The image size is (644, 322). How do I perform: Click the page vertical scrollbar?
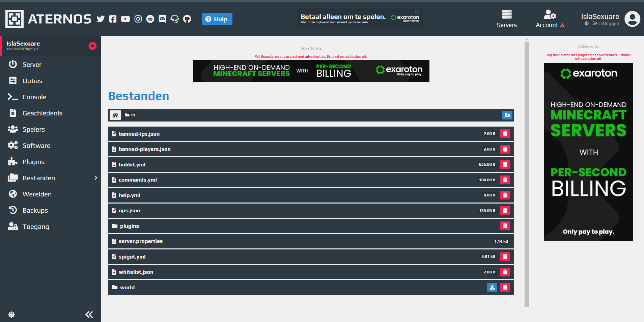point(527,174)
